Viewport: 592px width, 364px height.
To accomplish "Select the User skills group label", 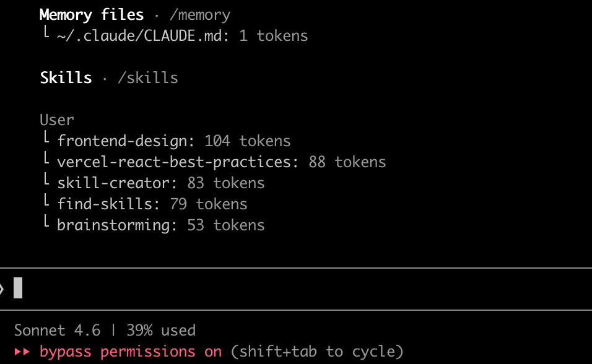I will tap(57, 119).
